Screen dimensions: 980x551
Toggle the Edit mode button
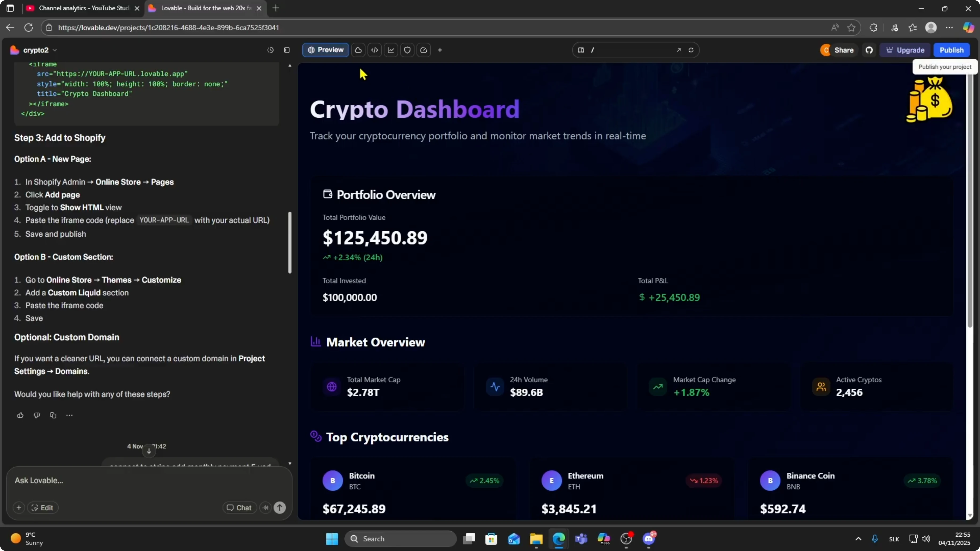pyautogui.click(x=43, y=508)
